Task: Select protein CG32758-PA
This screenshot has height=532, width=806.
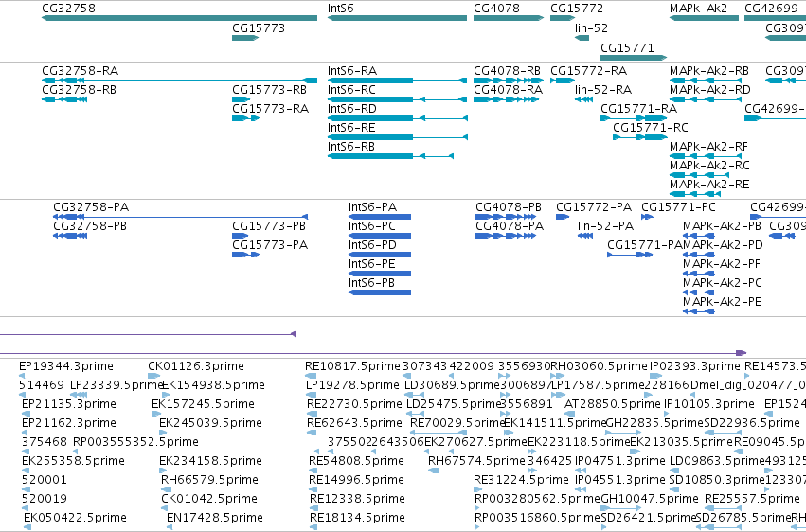Action: [180, 217]
